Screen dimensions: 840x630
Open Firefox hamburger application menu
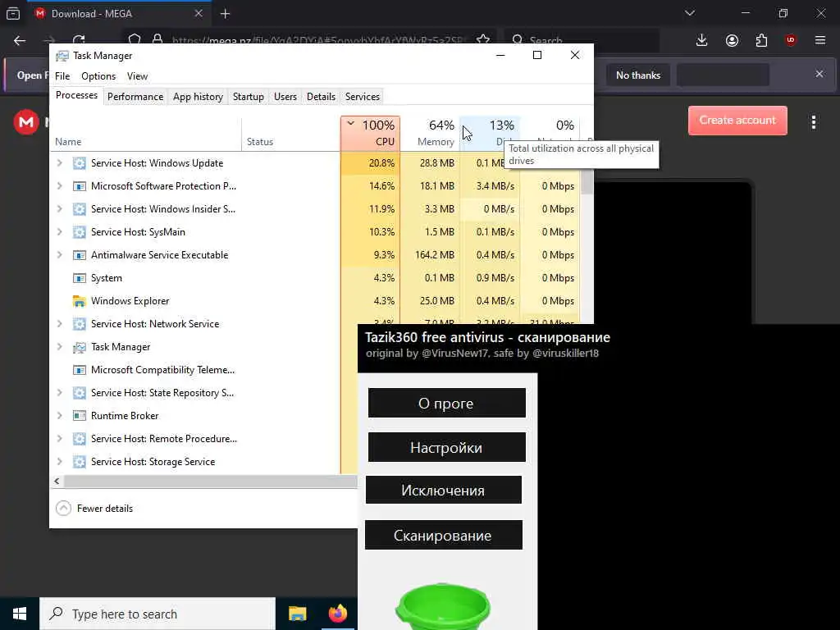tap(819, 40)
